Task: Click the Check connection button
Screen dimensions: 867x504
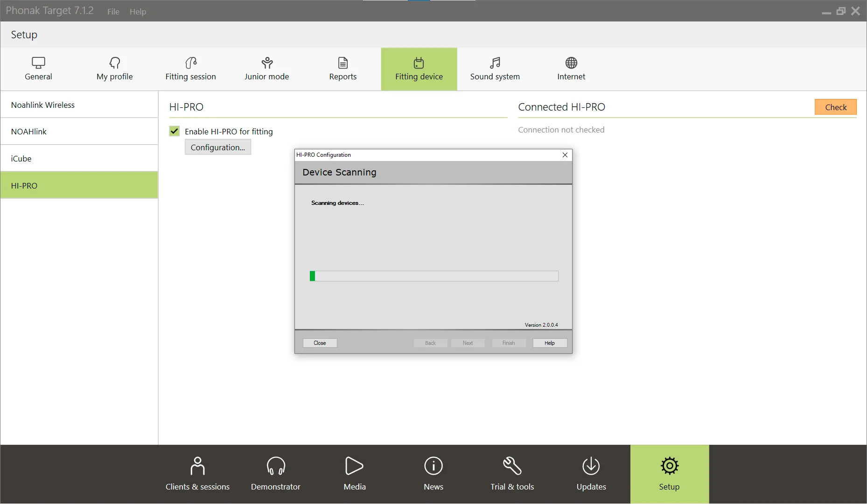Action: point(836,107)
